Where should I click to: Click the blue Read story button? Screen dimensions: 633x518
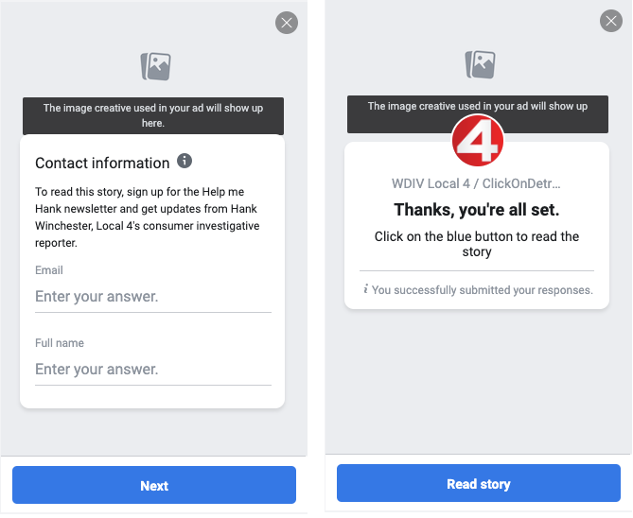coord(478,483)
